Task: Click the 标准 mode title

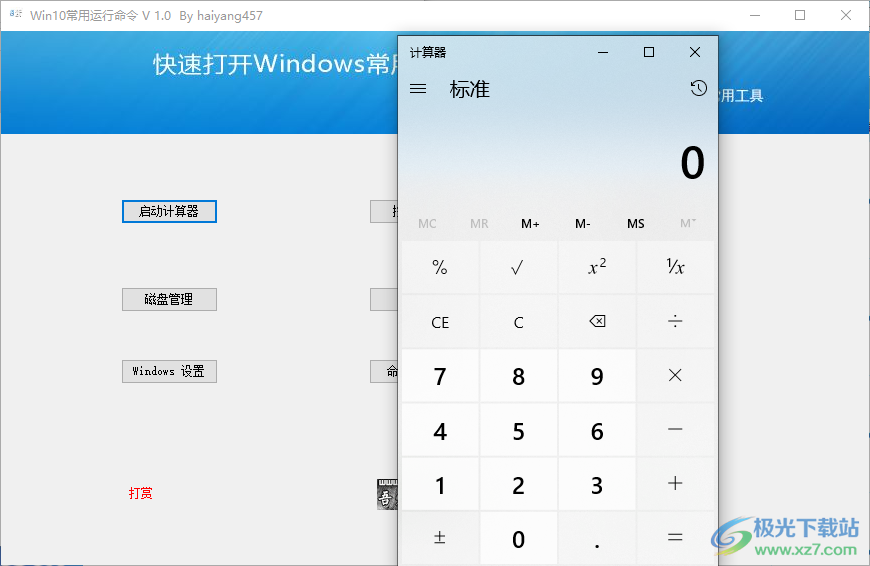Action: [x=469, y=89]
